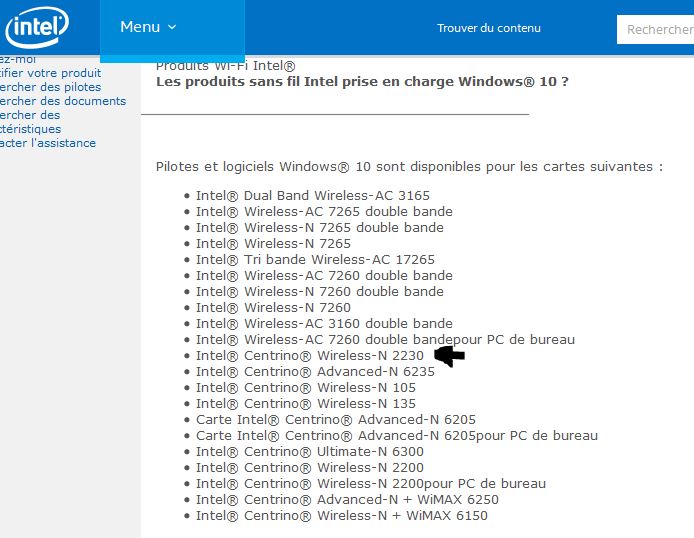Screen dimensions: 694x538
Task: Focus the Rechercher search field
Action: pyautogui.click(x=655, y=30)
